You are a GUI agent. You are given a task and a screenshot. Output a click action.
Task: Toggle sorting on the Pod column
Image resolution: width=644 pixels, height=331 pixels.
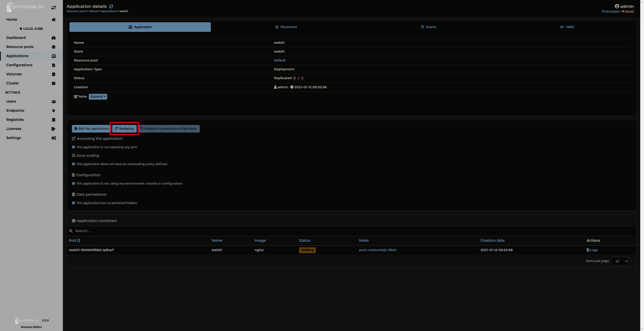click(74, 240)
